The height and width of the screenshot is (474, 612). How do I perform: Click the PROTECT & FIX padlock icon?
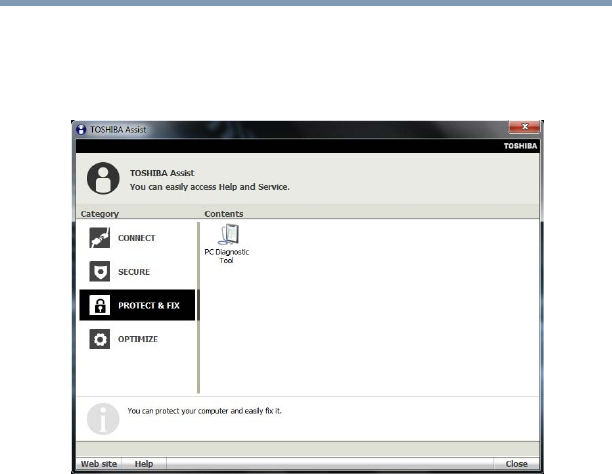(100, 305)
